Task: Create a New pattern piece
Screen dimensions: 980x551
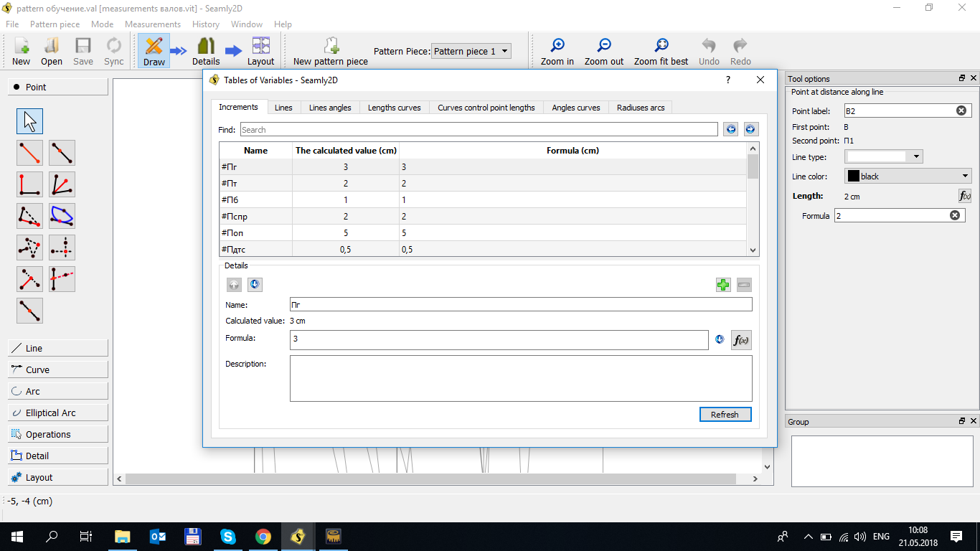Action: pos(331,52)
